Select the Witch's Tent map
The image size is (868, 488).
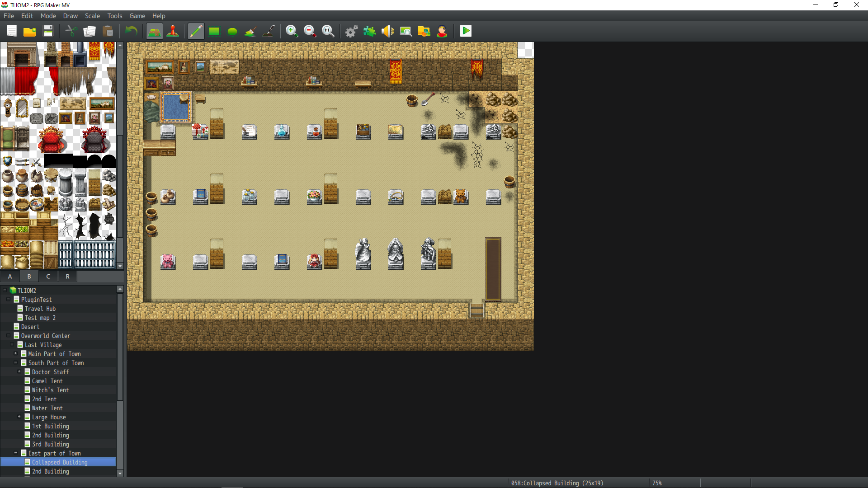coord(50,390)
